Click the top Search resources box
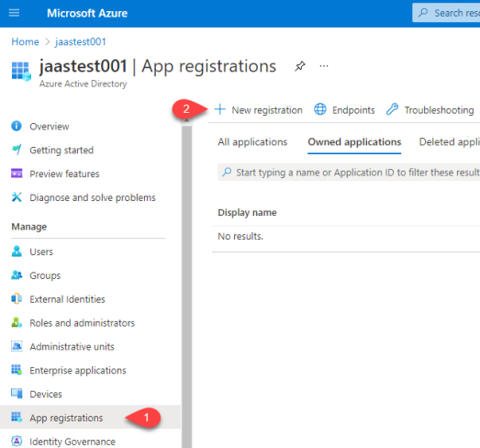 pos(446,13)
